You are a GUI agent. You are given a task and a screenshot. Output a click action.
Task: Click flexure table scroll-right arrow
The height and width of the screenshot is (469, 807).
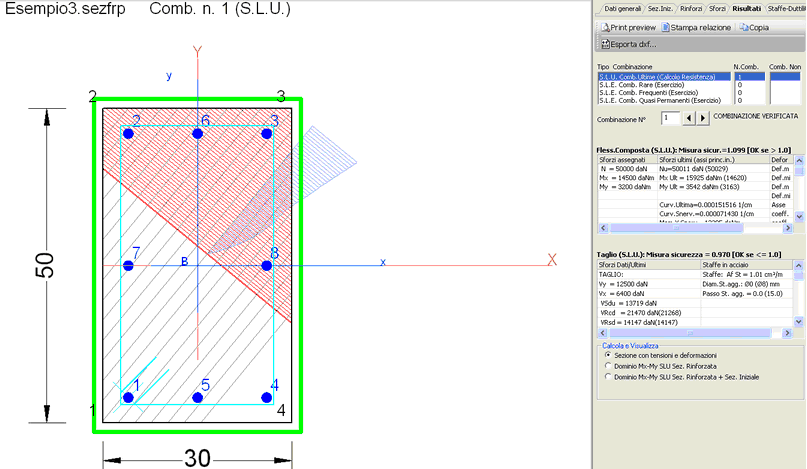787,228
